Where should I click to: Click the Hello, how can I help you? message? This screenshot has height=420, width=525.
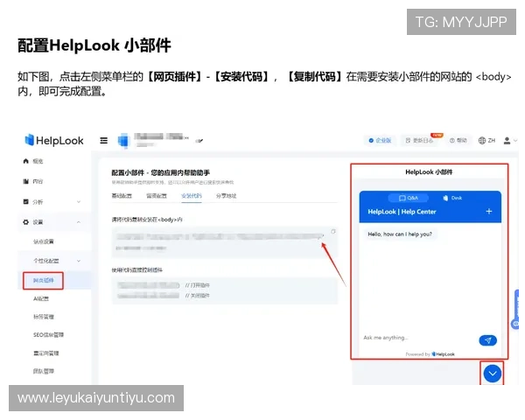pyautogui.click(x=400, y=234)
